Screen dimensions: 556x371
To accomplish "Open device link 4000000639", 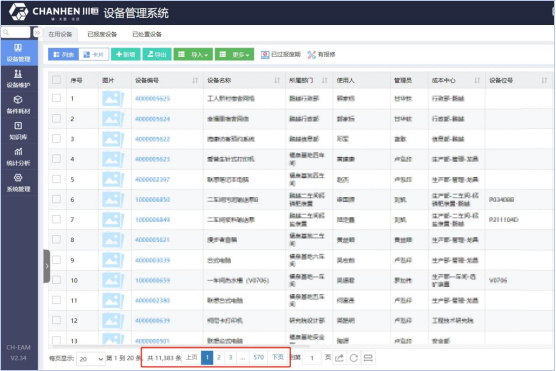I will (152, 321).
